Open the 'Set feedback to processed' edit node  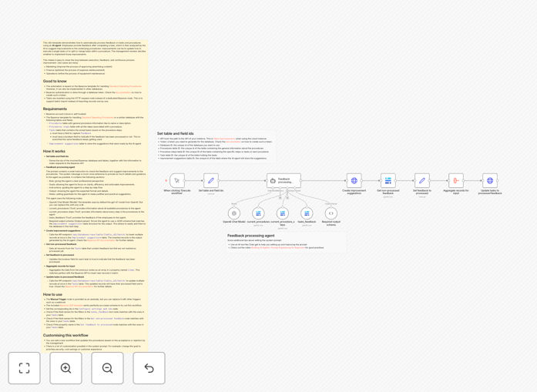[x=422, y=181]
